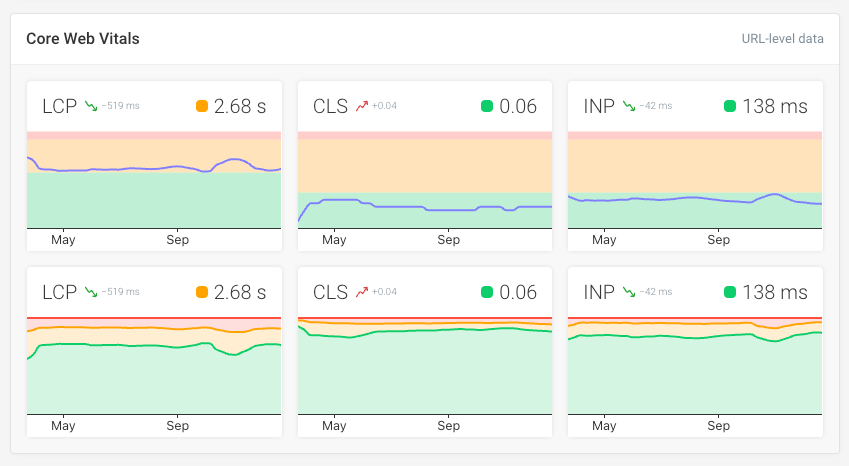Viewport: 849px width, 466px height.
Task: Click the down-trend arrow in green-line INP card
Action: pyautogui.click(x=629, y=291)
